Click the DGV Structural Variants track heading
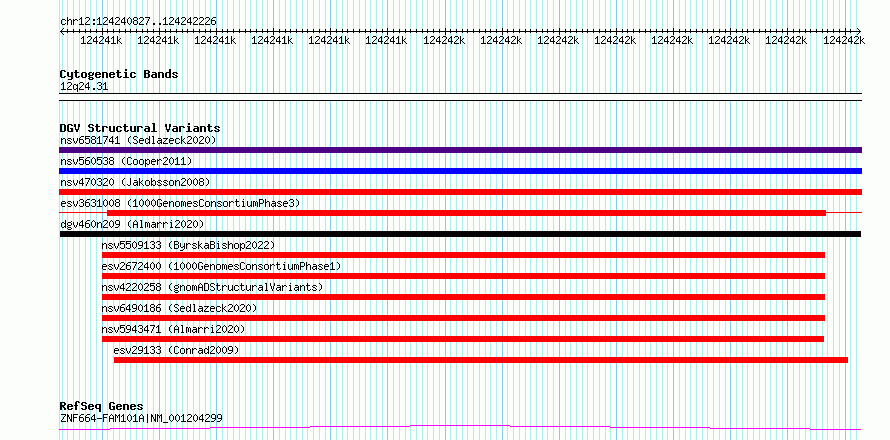The image size is (890, 440). pyautogui.click(x=140, y=128)
